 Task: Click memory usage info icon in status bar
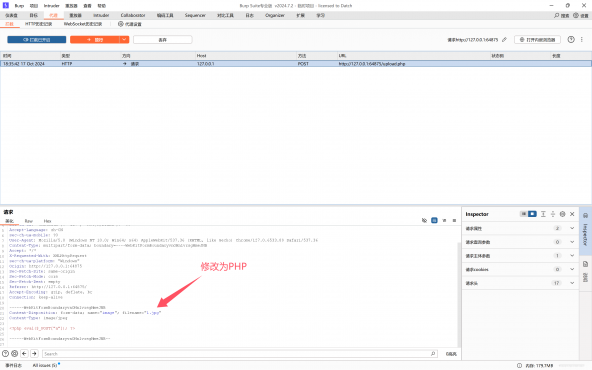(x=519, y=365)
